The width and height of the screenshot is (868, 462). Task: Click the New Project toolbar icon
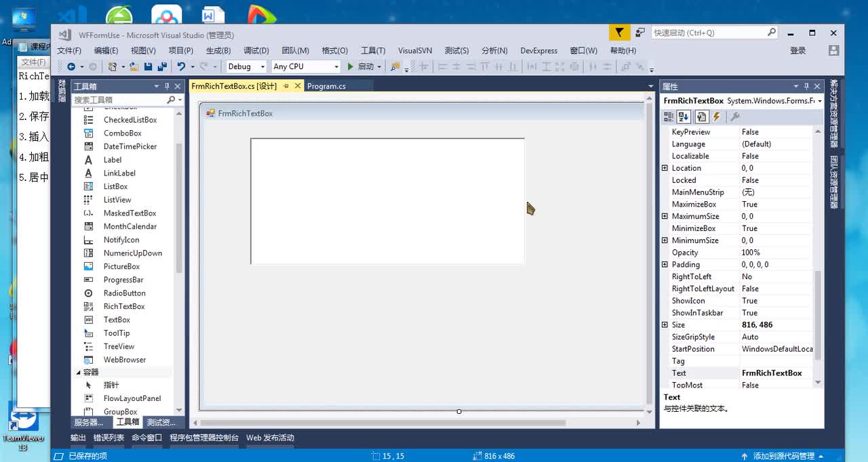pos(113,66)
